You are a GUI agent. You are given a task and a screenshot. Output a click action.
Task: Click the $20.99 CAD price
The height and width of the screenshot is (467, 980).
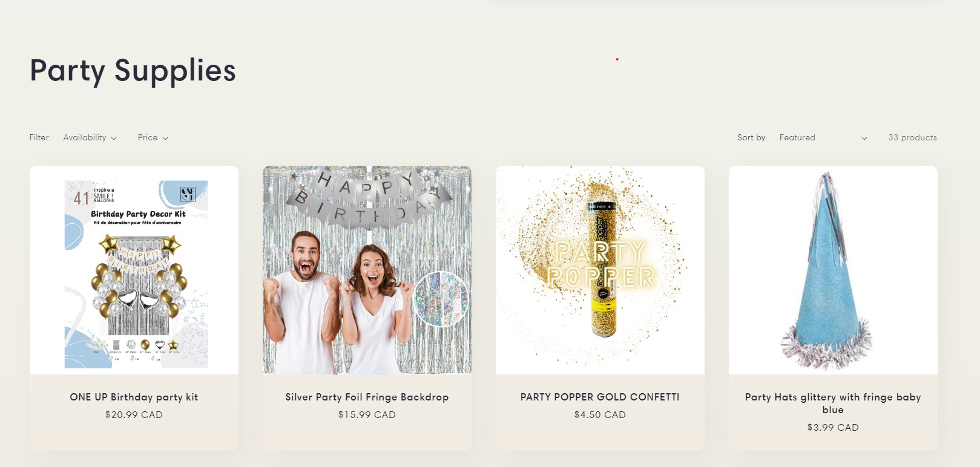[134, 415]
